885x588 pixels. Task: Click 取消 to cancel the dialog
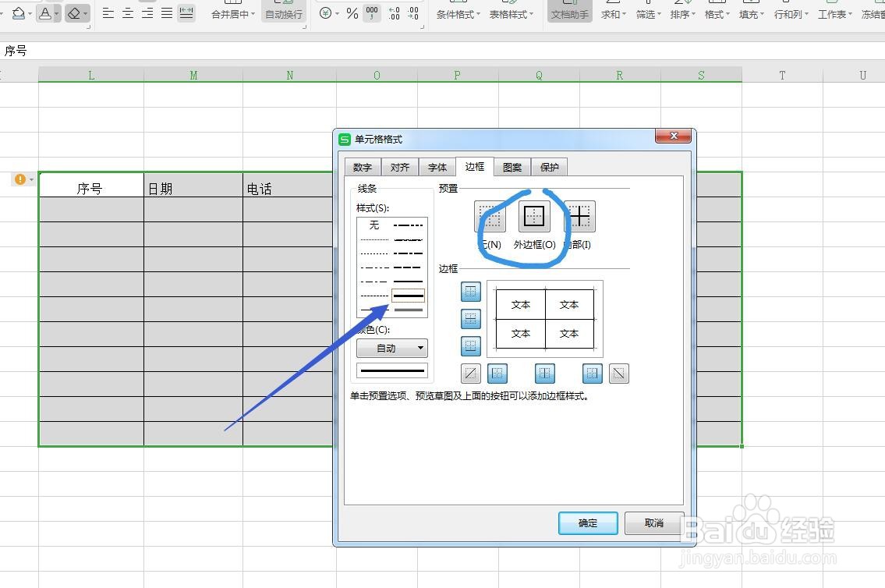pos(653,523)
